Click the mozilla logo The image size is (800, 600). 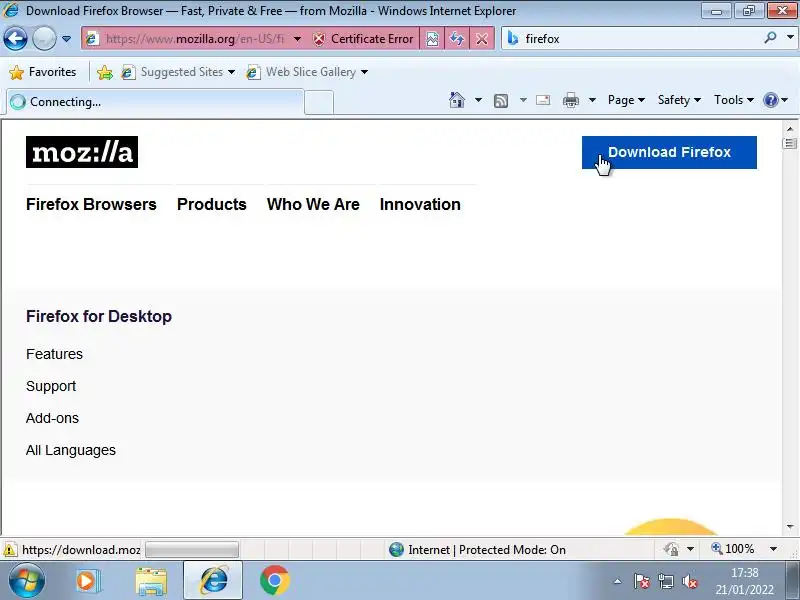point(82,152)
